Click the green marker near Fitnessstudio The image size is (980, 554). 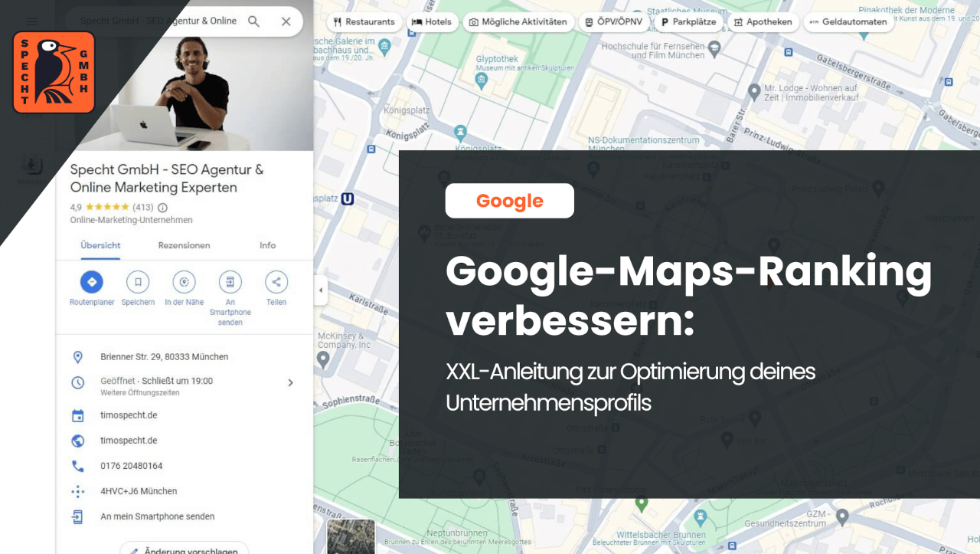(642, 503)
